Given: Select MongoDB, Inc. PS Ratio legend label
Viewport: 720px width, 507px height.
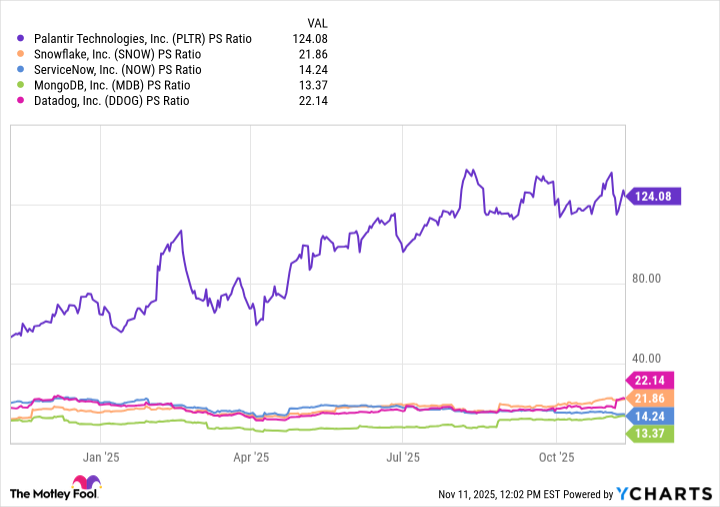Looking at the screenshot, I should tap(111, 85).
